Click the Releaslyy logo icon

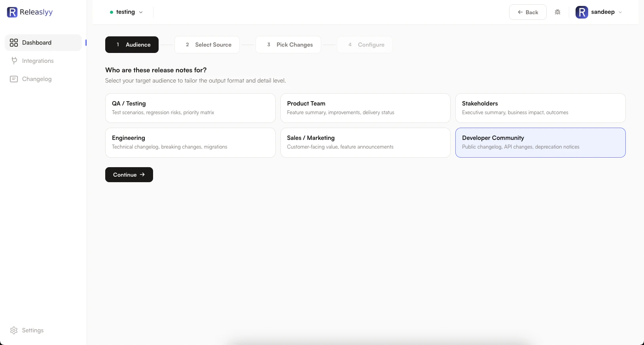coord(12,12)
